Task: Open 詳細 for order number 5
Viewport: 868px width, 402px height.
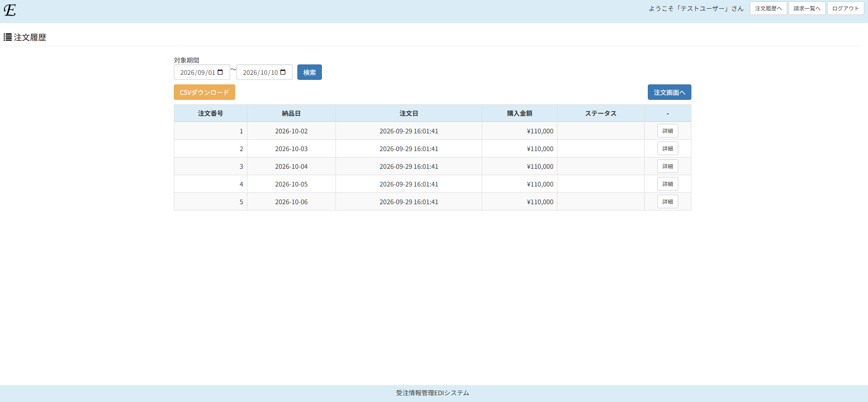Action: tap(667, 201)
